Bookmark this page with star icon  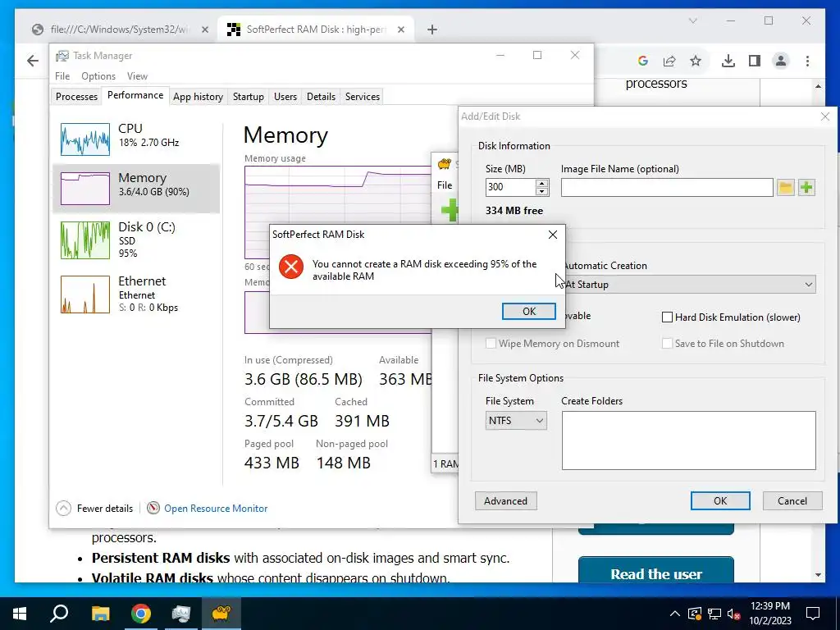point(696,61)
